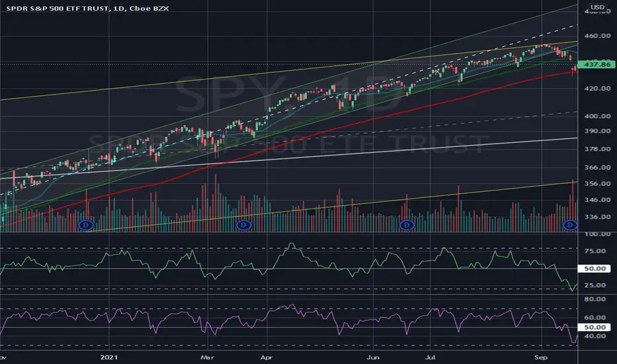The width and height of the screenshot is (617, 364).
Task: Click the dividend D marker between Jun and Jul
Action: click(407, 225)
